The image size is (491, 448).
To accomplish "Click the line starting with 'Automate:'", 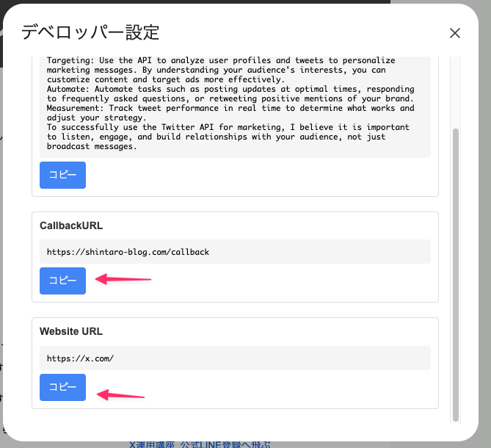I will click(x=228, y=89).
